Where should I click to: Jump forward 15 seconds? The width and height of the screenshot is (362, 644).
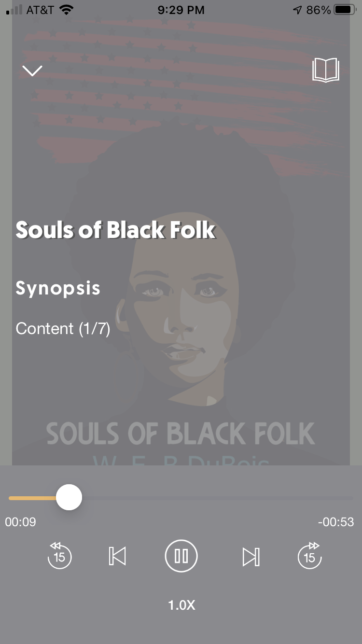(x=309, y=556)
